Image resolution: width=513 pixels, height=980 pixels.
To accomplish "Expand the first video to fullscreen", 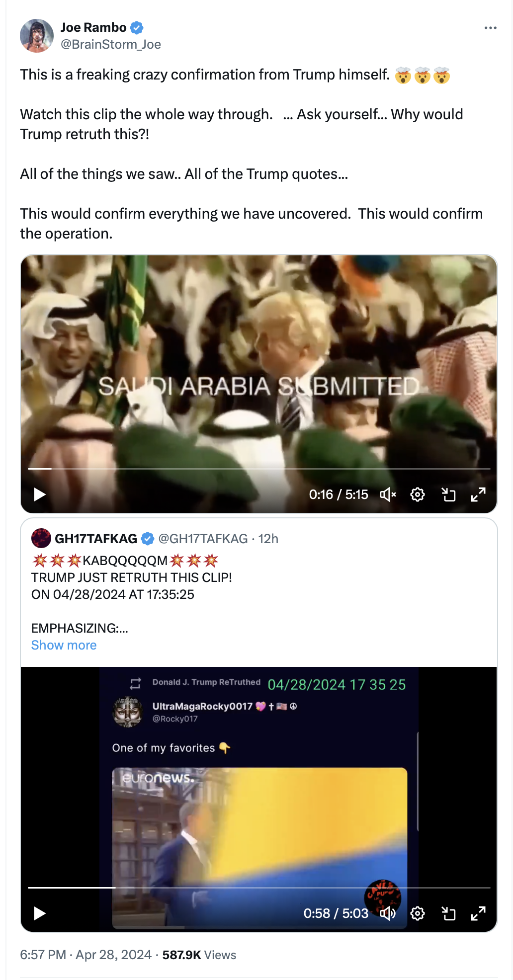I will click(x=478, y=494).
